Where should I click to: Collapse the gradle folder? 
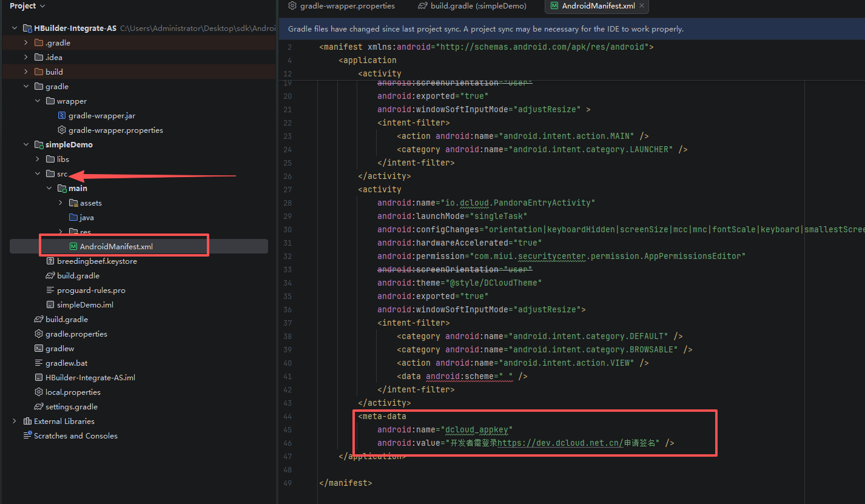click(26, 87)
